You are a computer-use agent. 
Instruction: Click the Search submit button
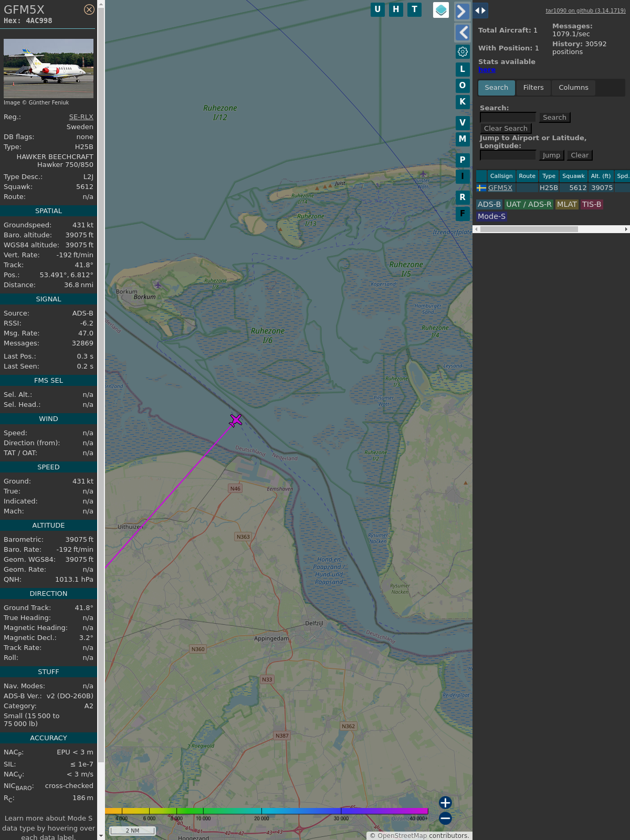coord(554,118)
